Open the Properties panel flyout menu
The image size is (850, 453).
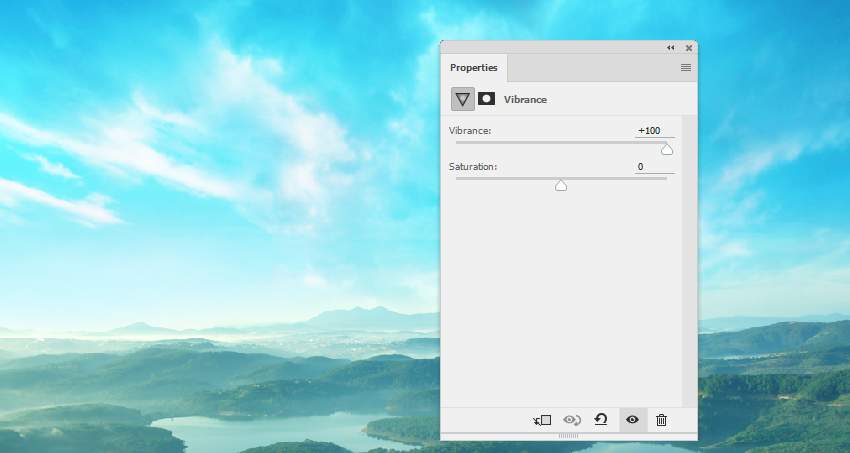coord(685,68)
